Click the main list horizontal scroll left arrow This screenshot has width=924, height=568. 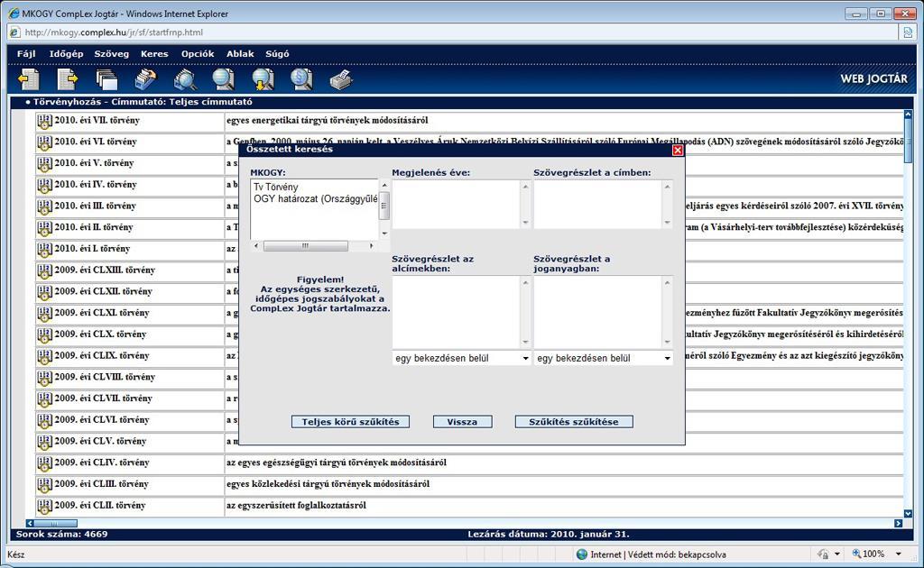point(30,523)
